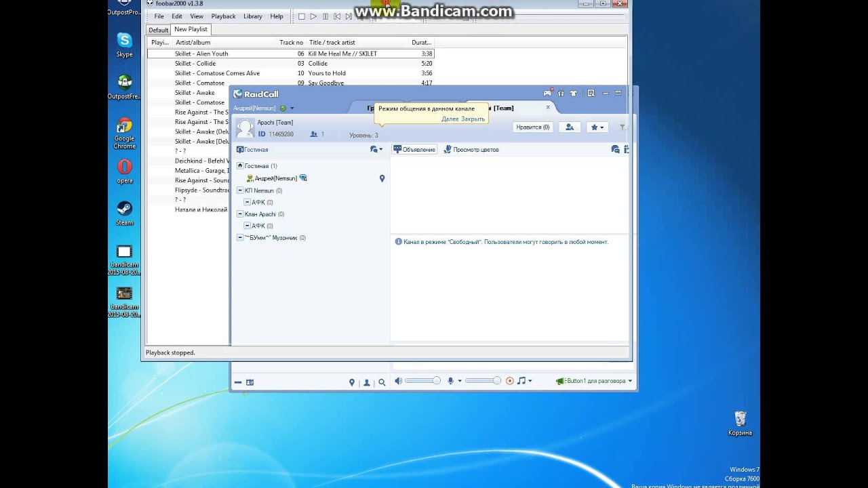This screenshot has width=868, height=488.
Task: Open the foobar2000 Help menu
Action: [277, 16]
